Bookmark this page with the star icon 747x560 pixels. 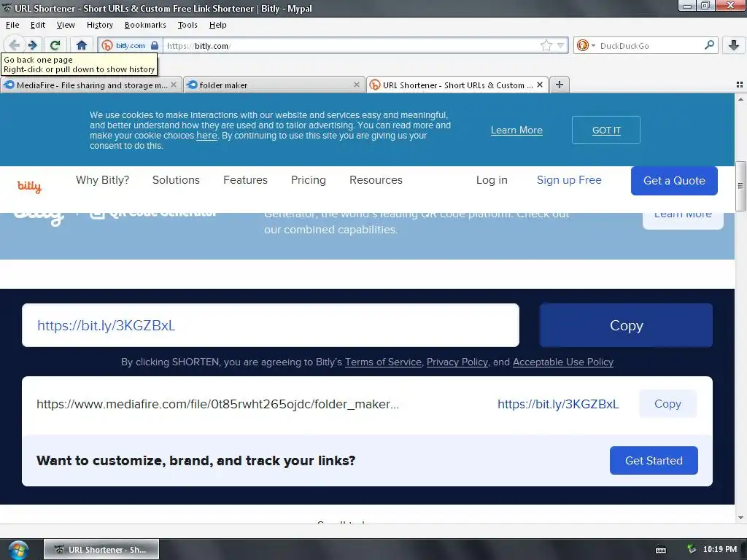coord(546,46)
